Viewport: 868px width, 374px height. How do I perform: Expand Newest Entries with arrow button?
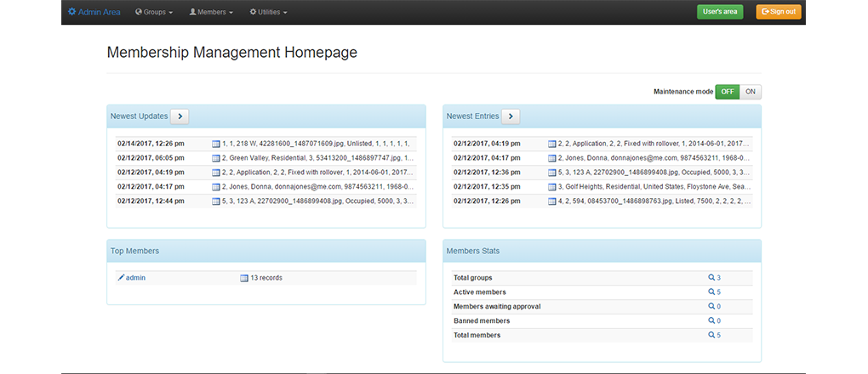[x=511, y=116]
